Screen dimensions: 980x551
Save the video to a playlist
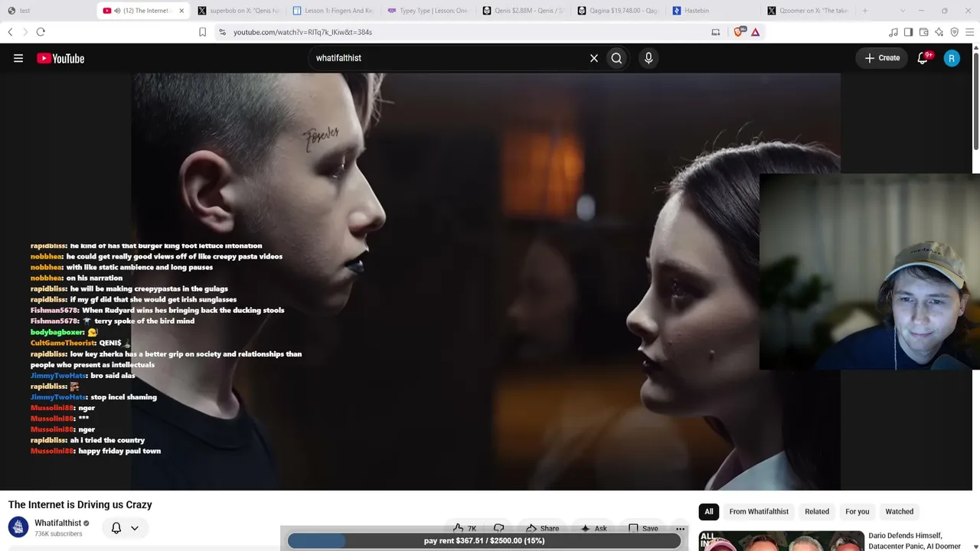click(643, 528)
